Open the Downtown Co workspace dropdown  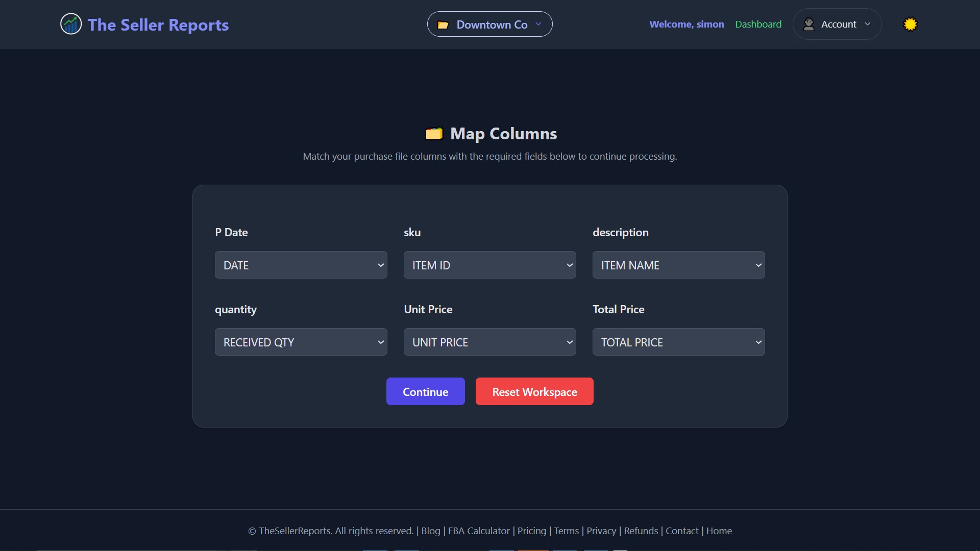(489, 24)
